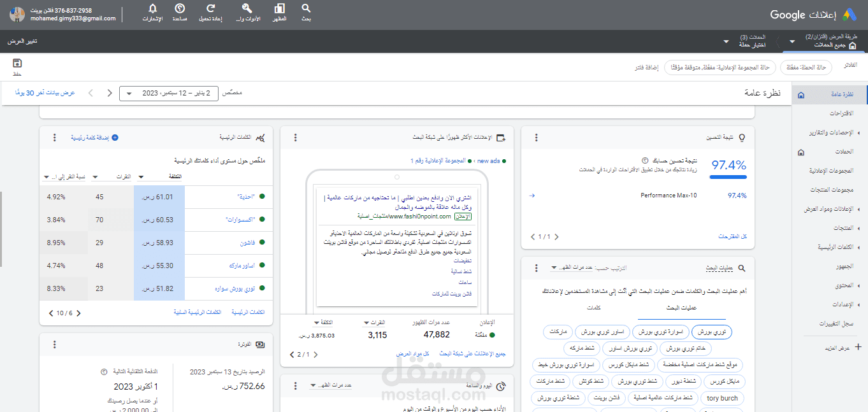Open Audiences (الجمهور) in sidebar

(828, 266)
